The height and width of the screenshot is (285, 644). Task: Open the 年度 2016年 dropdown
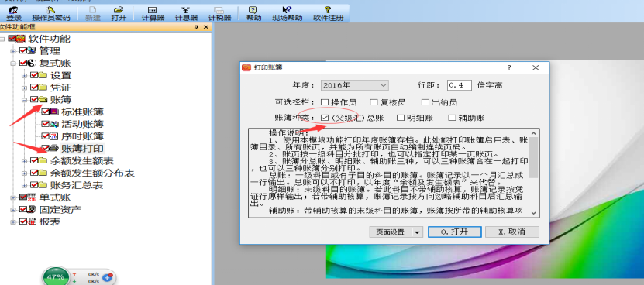pos(354,85)
